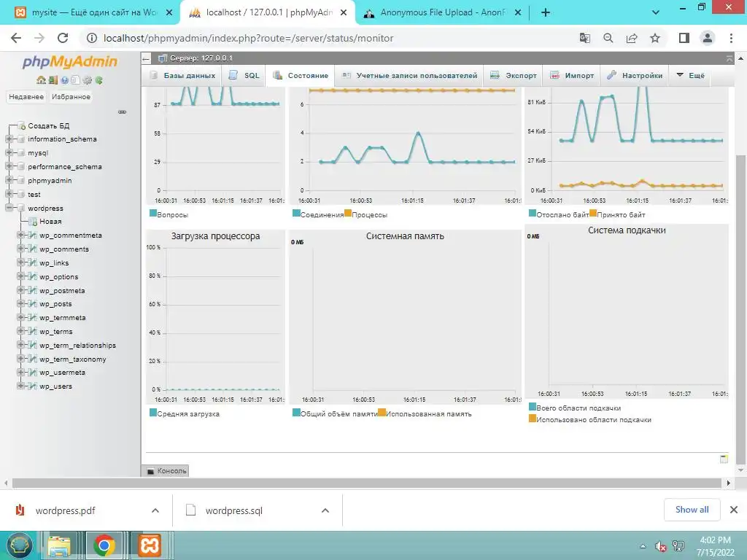Collapse the top menu header icon
The image size is (747, 560).
click(x=729, y=58)
